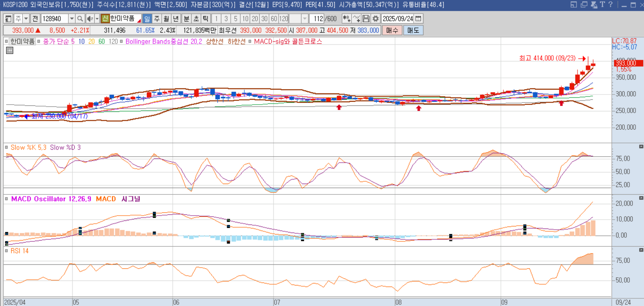The width and height of the screenshot is (644, 306).
Task: Save the chart with the floppy disk icon
Action: coord(366,19)
